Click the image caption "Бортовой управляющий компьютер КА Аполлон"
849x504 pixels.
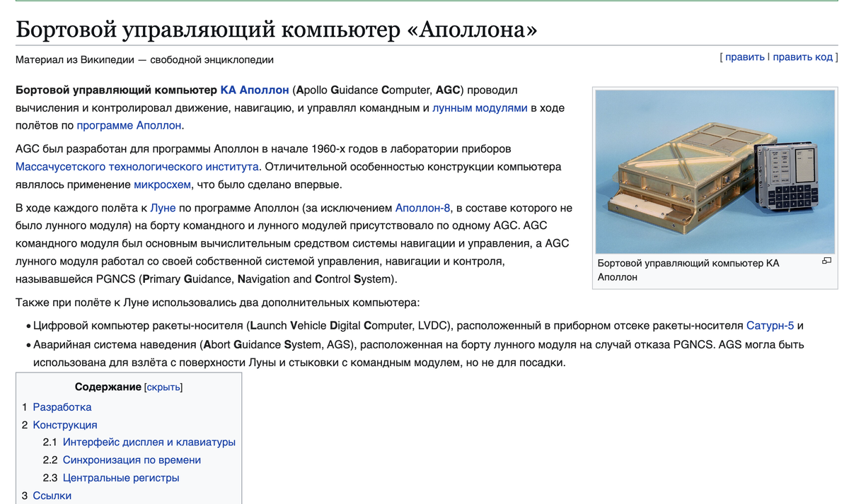(x=688, y=270)
